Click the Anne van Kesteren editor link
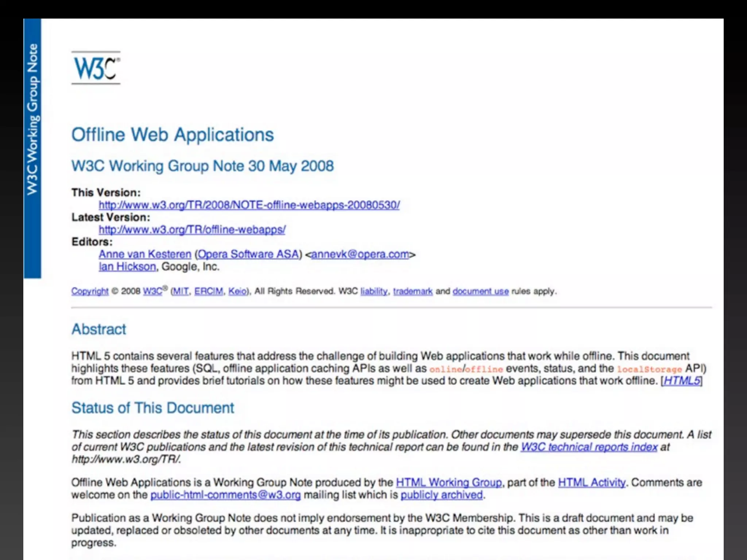The width and height of the screenshot is (747, 560). 145,254
